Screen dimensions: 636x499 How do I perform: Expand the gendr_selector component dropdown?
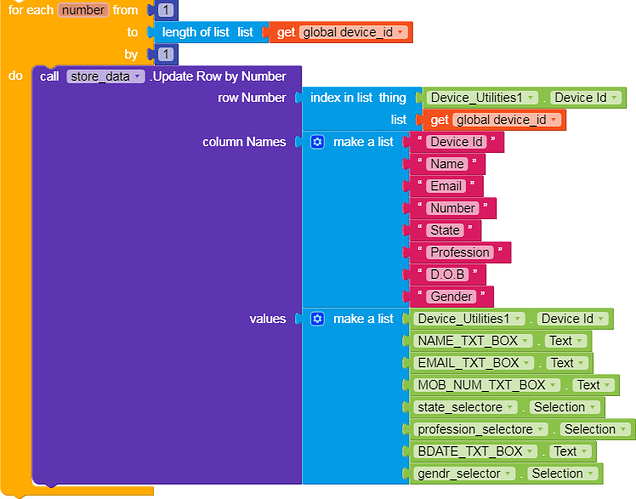[464, 474]
